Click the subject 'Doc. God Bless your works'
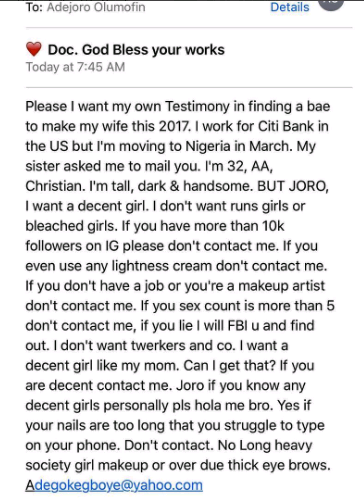364x500 pixels. pyautogui.click(x=136, y=50)
